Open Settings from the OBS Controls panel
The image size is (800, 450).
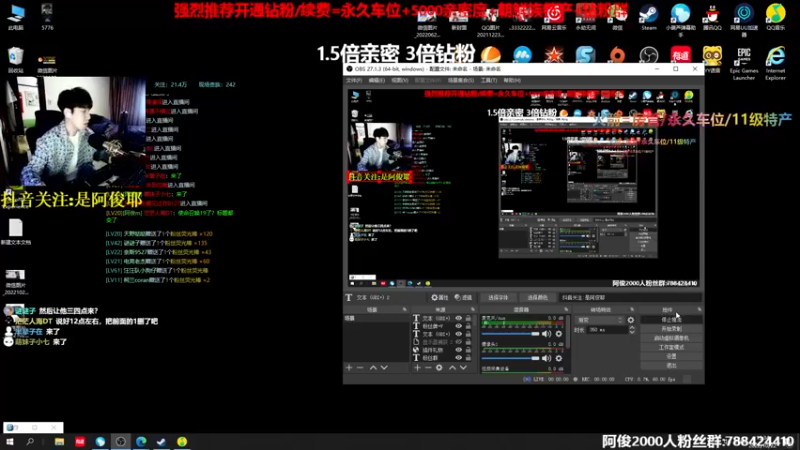(671, 356)
